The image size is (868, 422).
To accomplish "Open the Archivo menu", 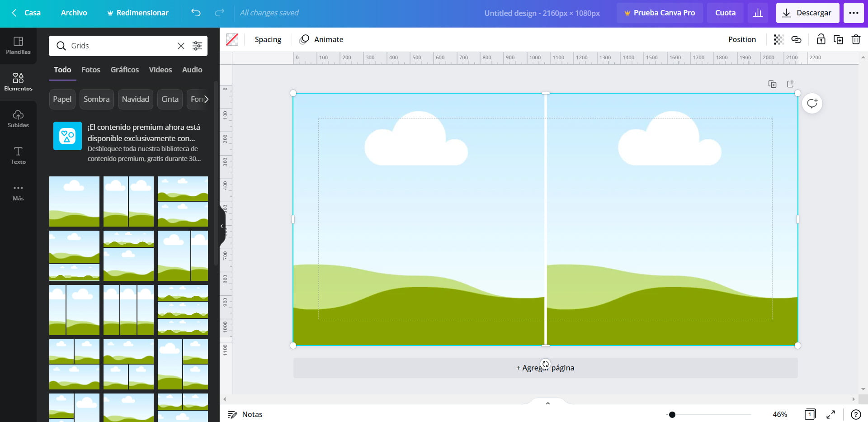I will click(74, 13).
